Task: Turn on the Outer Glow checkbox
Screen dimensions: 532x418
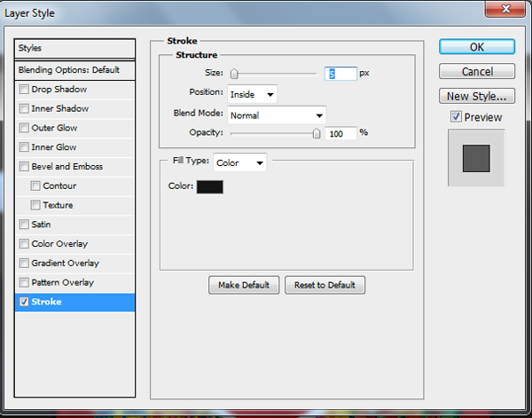Action: [x=24, y=129]
